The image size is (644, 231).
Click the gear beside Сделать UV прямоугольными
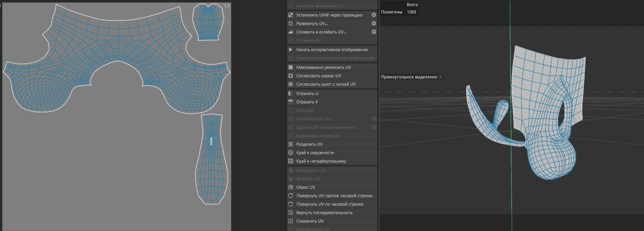tap(374, 127)
